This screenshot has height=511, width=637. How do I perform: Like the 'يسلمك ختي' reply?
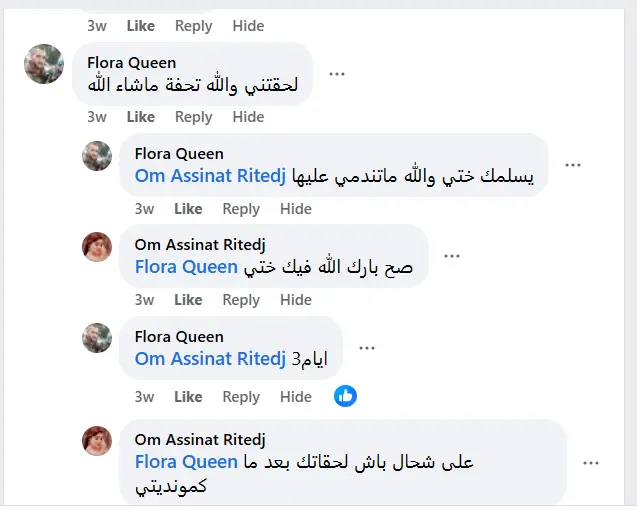point(188,209)
